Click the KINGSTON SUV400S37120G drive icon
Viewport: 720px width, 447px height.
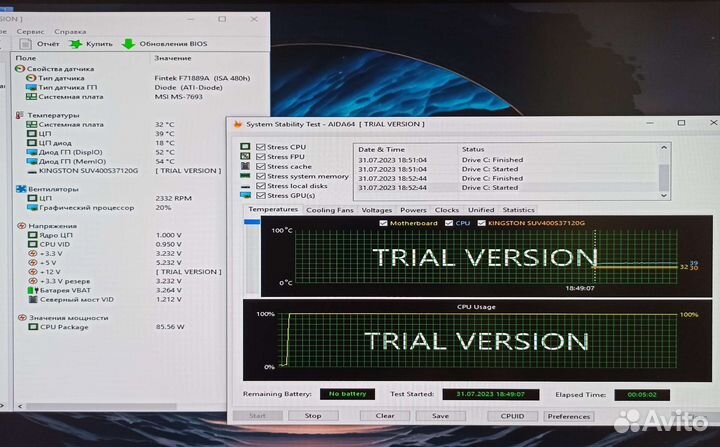point(32,171)
